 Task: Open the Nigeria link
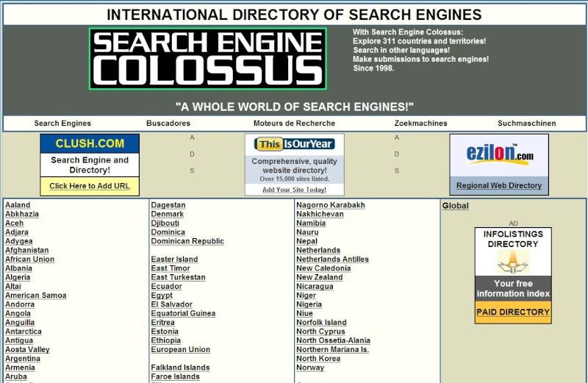coord(309,304)
